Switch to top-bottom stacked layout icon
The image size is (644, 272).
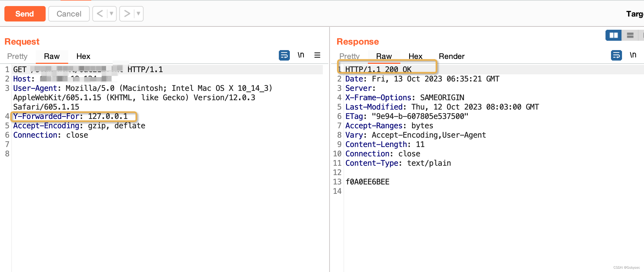tap(630, 35)
